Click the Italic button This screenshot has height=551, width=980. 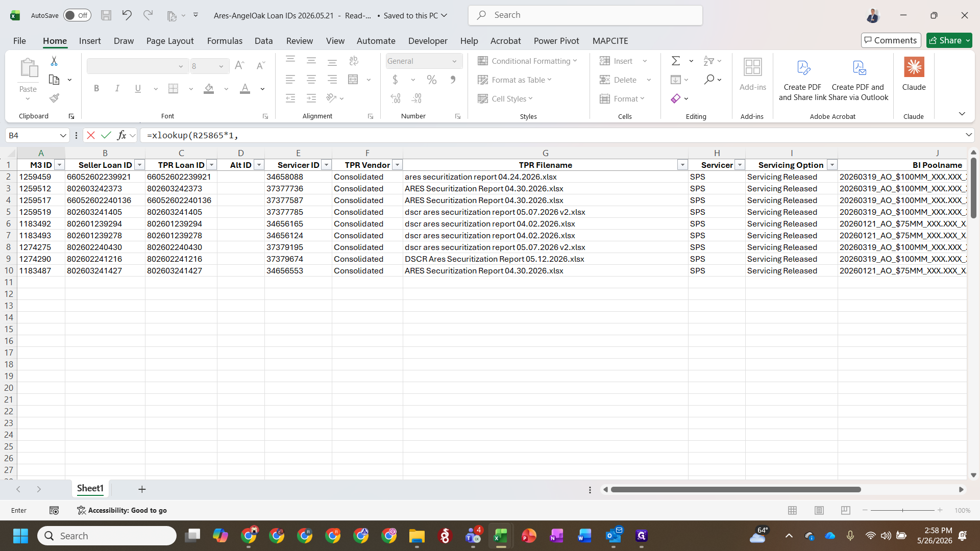click(117, 88)
